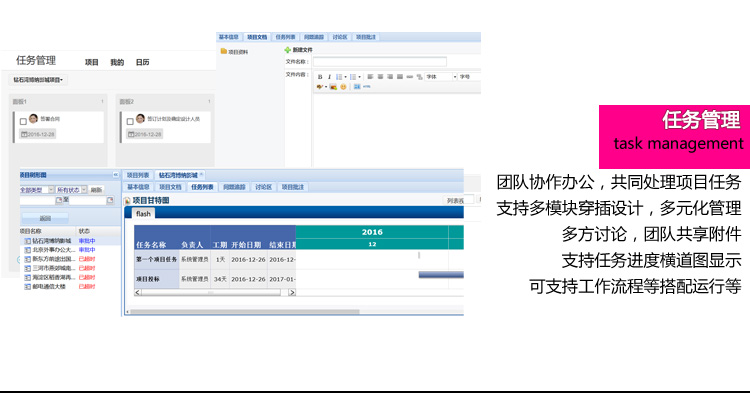Click the project icon for 钻石湾博纳影城
Viewport: 750px width, 393px height.
pyautogui.click(x=28, y=241)
